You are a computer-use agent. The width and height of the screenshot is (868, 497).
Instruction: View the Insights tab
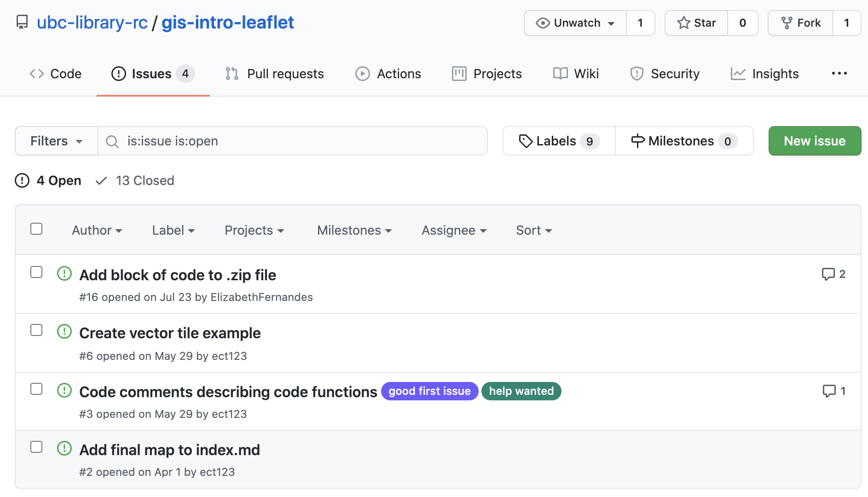pos(764,74)
